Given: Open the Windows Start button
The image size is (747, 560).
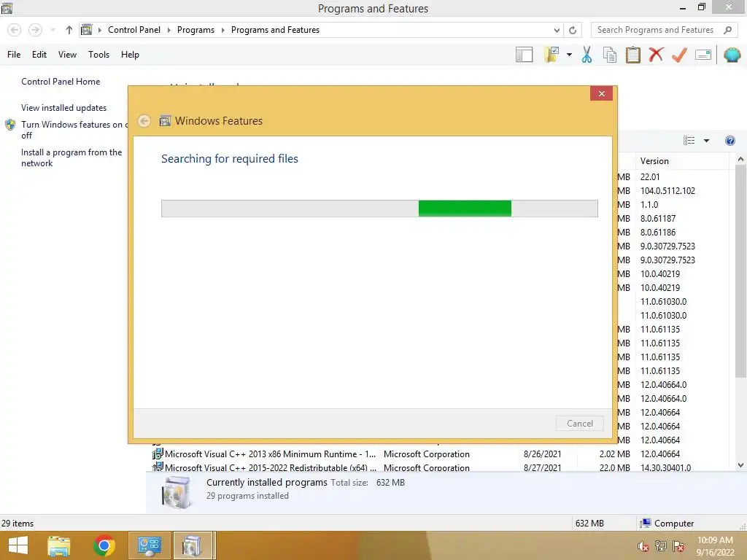Looking at the screenshot, I should pyautogui.click(x=18, y=545).
